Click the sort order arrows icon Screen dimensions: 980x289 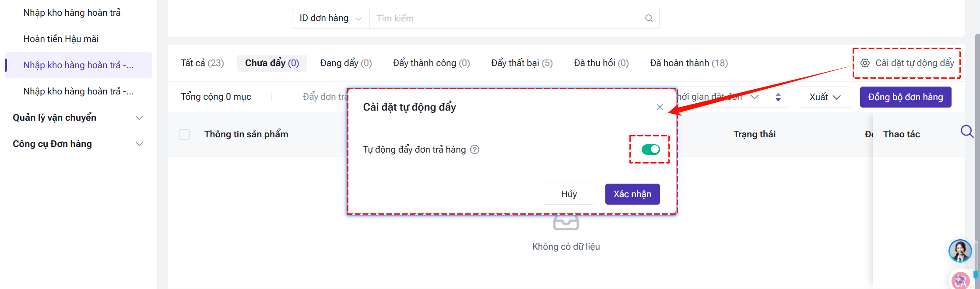(x=778, y=97)
